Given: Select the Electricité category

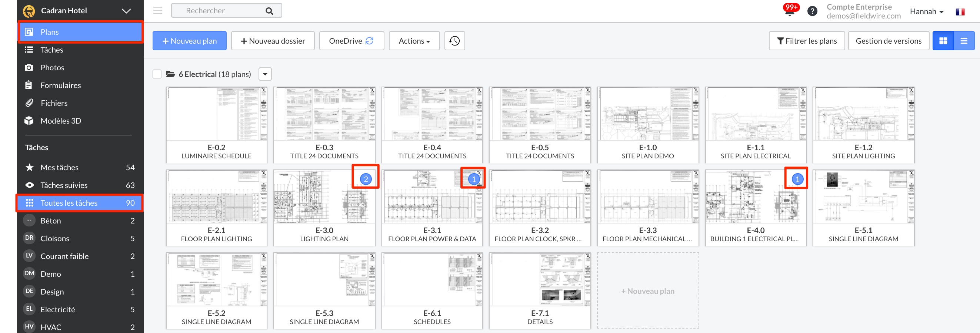Looking at the screenshot, I should (80, 309).
